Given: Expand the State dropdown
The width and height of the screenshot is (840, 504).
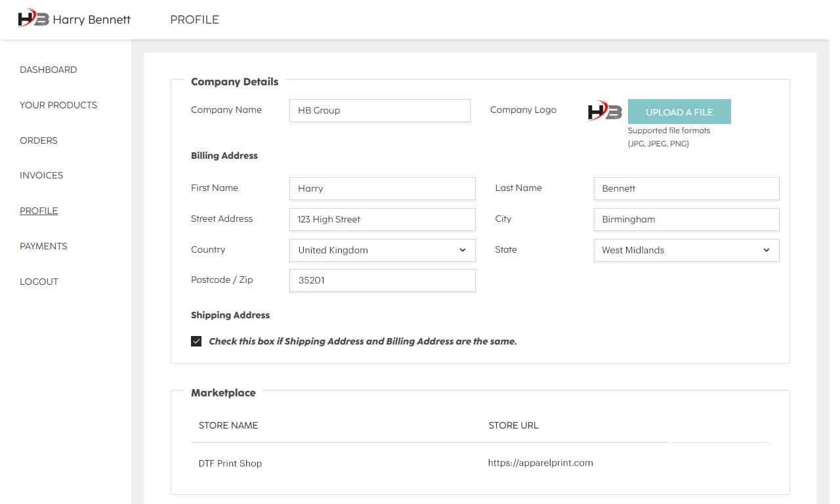Looking at the screenshot, I should tap(686, 250).
